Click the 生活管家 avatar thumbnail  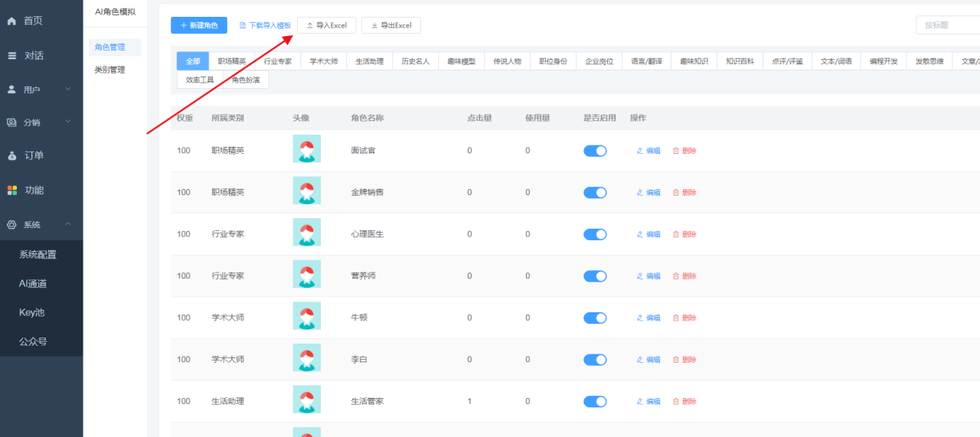click(x=306, y=400)
